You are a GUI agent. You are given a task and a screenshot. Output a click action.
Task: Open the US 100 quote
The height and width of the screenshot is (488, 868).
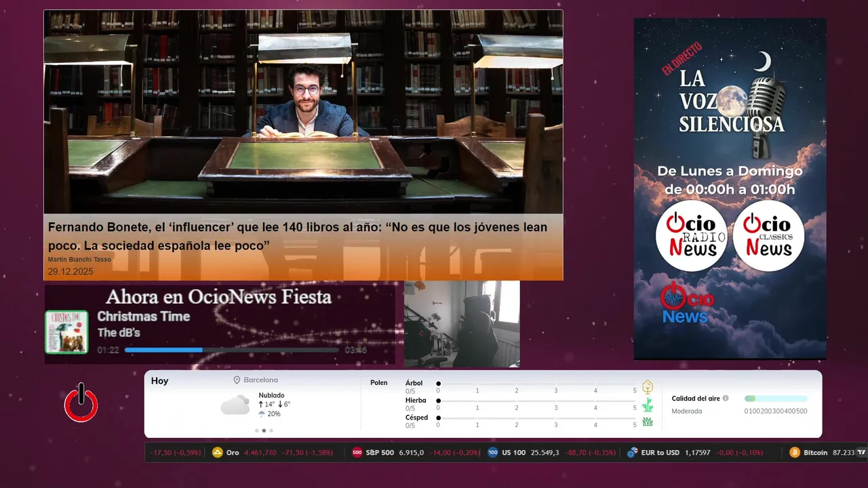tap(551, 452)
